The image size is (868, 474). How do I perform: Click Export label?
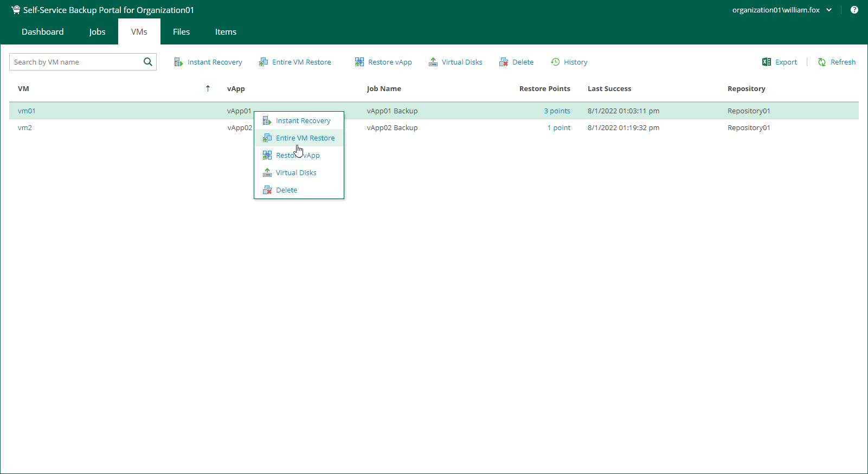(x=786, y=62)
